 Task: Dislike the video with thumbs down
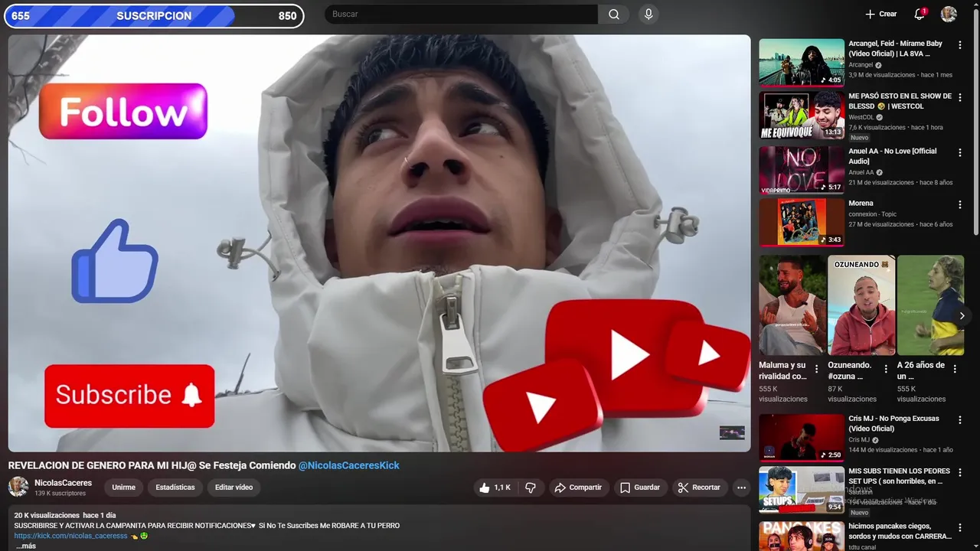point(531,487)
